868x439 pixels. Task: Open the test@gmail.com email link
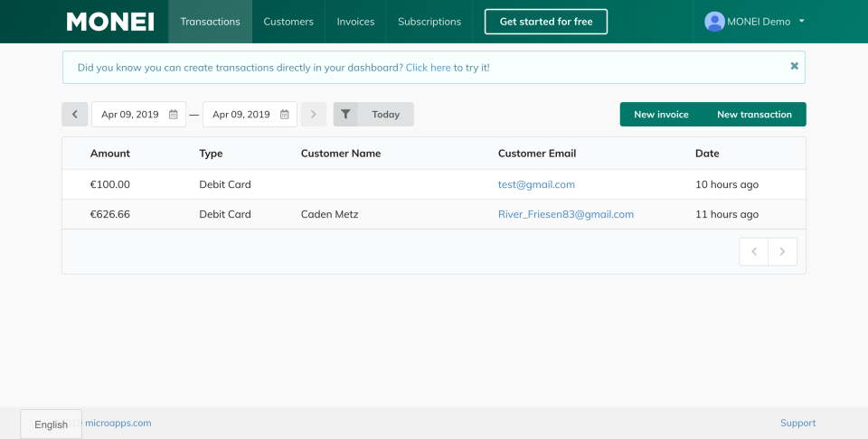coord(536,184)
